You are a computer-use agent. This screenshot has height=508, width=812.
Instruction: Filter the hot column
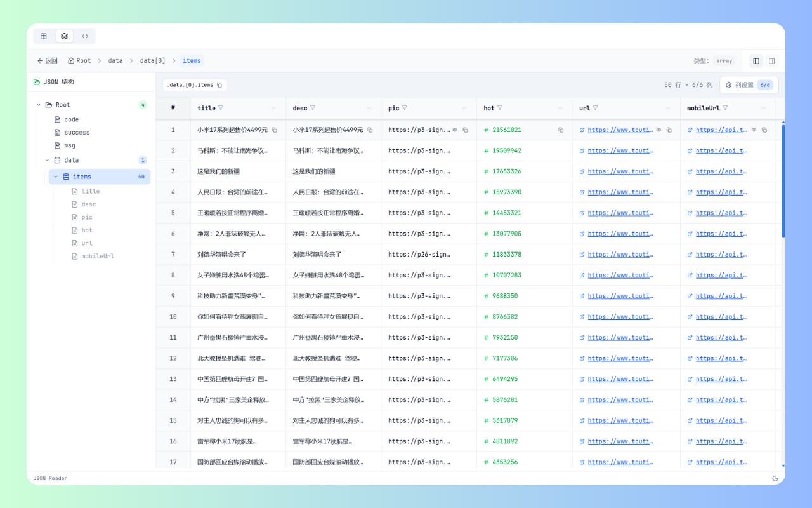tap(500, 109)
